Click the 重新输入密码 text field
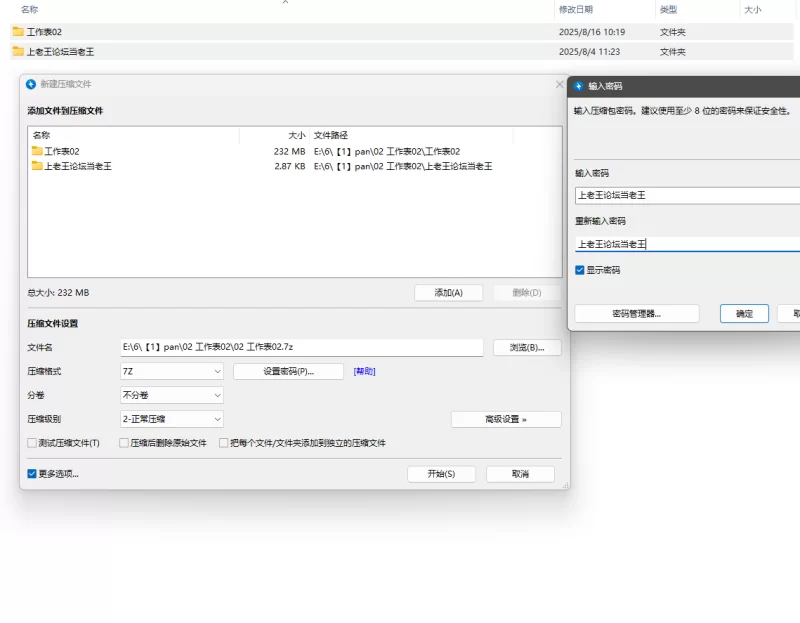800x623 pixels. tap(687, 244)
